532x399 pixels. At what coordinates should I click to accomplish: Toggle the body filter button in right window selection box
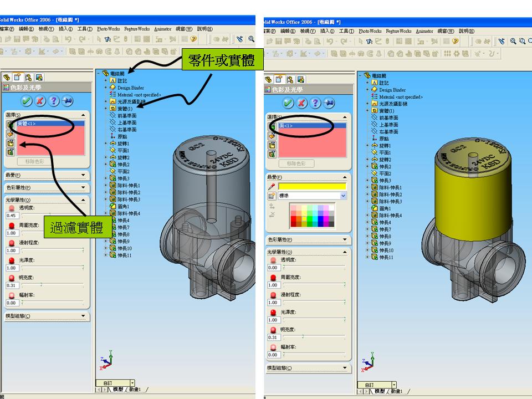pyautogui.click(x=272, y=145)
